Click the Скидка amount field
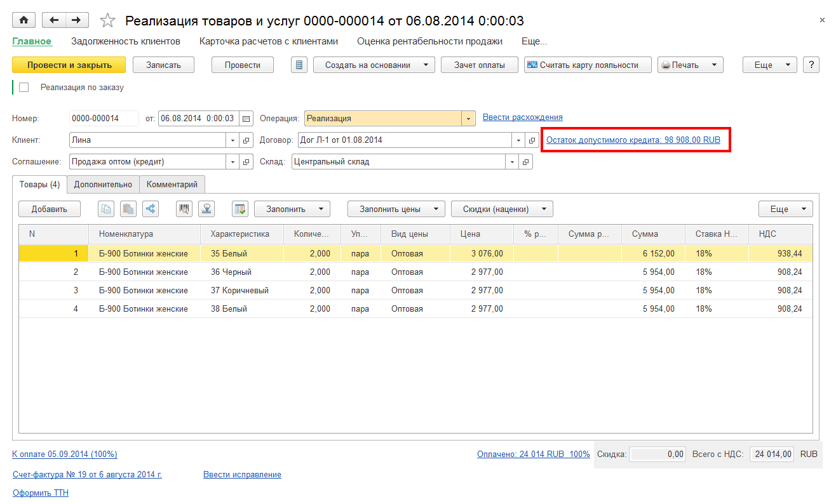Viewport: 836px width, 504px height. click(x=657, y=454)
